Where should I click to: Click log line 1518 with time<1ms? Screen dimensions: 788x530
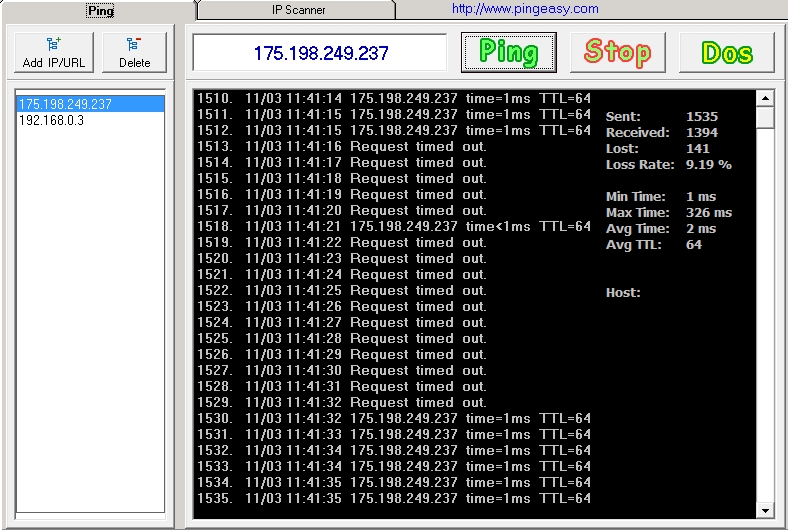(393, 226)
